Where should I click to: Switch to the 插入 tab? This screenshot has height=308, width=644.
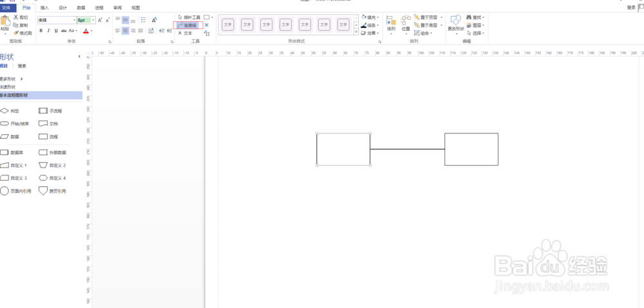[44, 8]
